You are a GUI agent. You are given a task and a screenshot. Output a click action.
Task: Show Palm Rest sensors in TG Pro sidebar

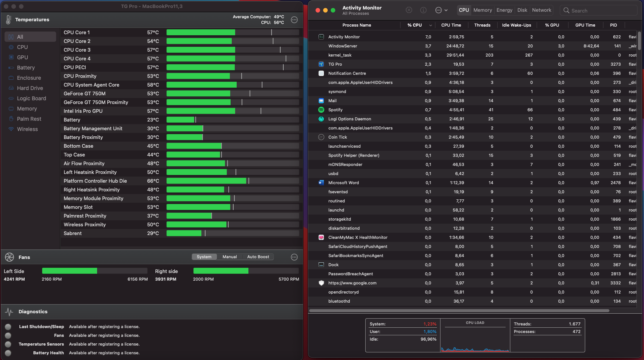tap(30, 119)
